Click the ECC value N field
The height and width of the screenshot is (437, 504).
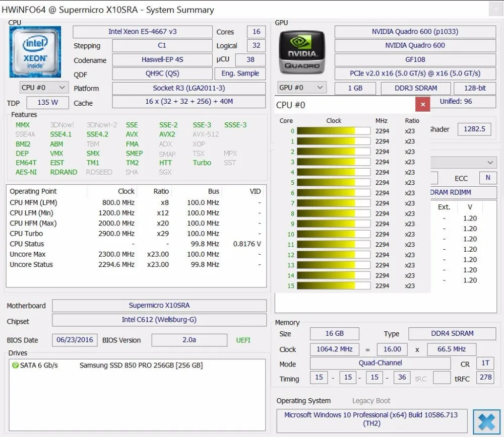tap(487, 178)
